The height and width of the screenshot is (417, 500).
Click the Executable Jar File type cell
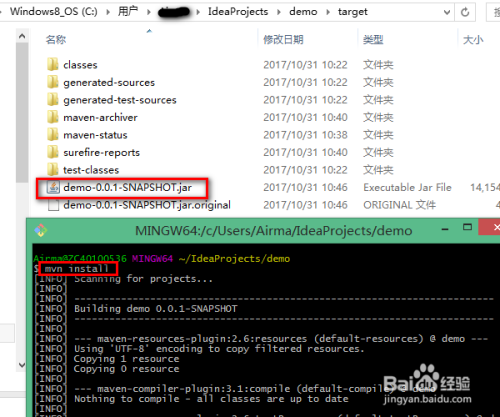[407, 187]
